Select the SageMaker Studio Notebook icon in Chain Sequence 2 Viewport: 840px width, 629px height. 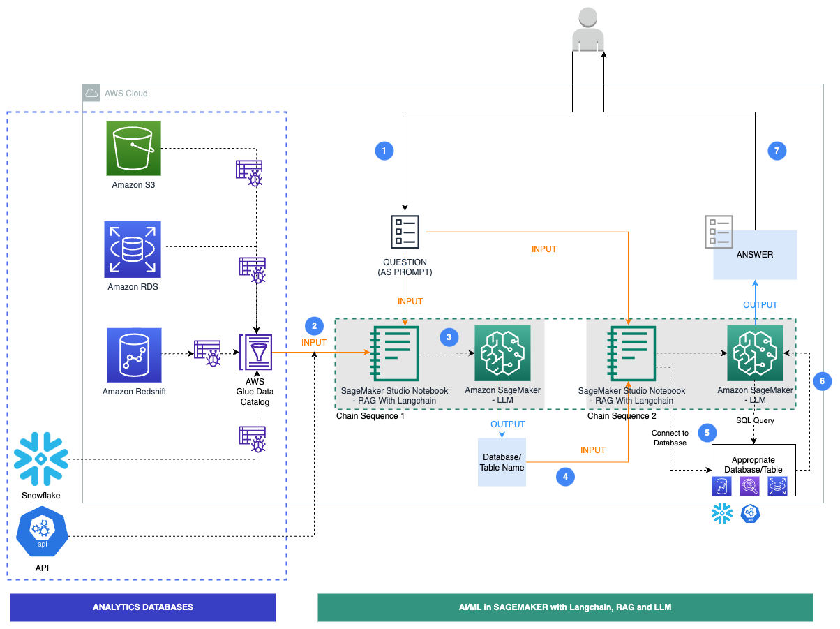(x=631, y=353)
